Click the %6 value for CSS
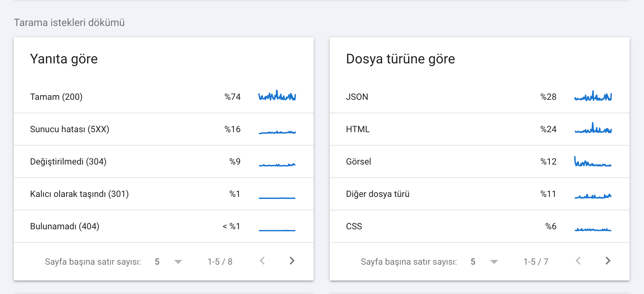644x294 pixels. 551,226
